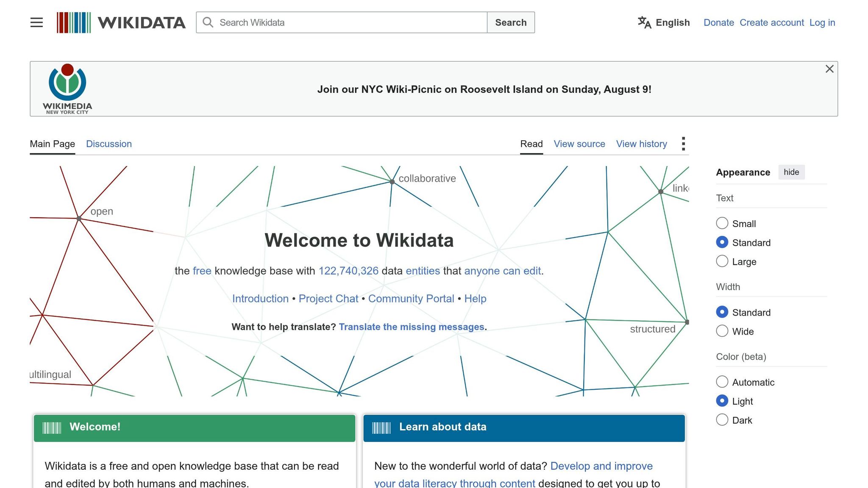Hide the Appearance panel
Screen dimensions: 868x488
pyautogui.click(x=791, y=172)
